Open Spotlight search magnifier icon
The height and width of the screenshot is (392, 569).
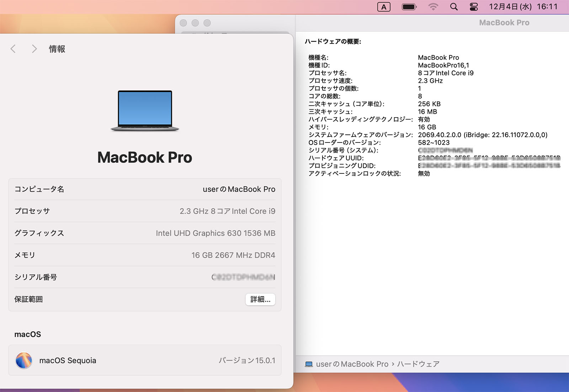[454, 7]
